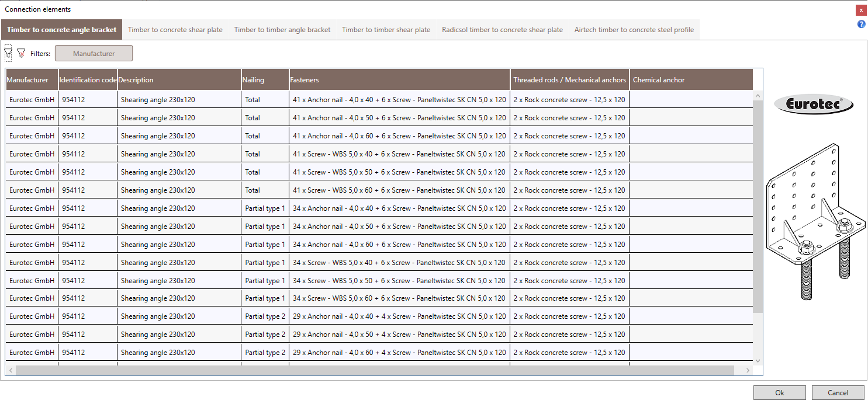Click empty Chemical anchor cell in 41 x Anchor nail 4,0 x 50 row
868x404 pixels.
pos(691,118)
